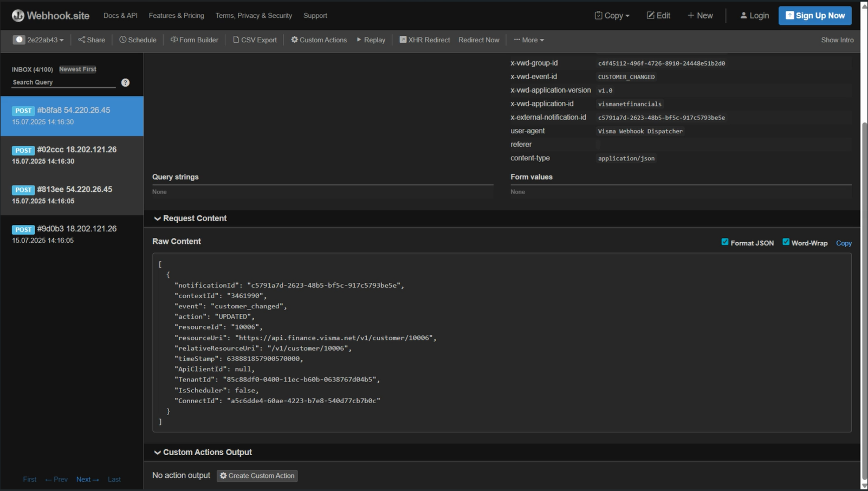Disable the Format JSON checkbox

coord(724,242)
